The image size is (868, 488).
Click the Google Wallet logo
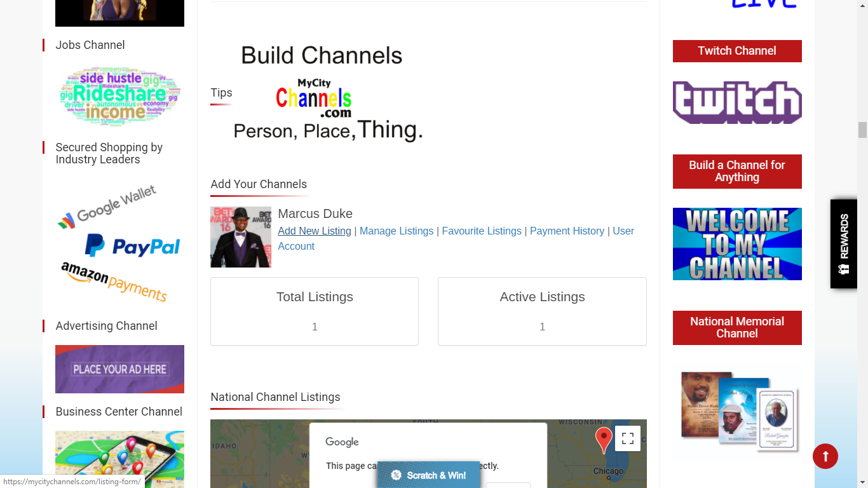[108, 207]
